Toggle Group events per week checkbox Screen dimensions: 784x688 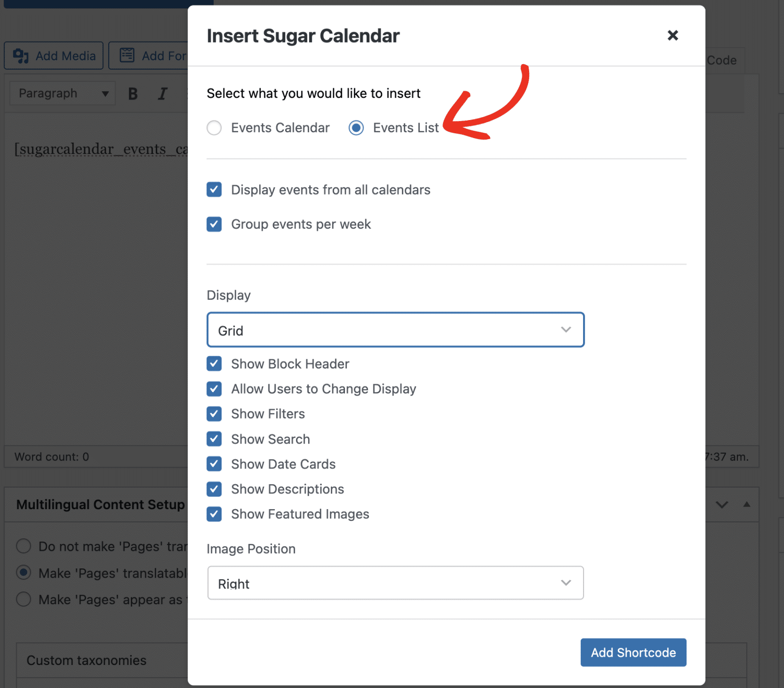(x=214, y=224)
